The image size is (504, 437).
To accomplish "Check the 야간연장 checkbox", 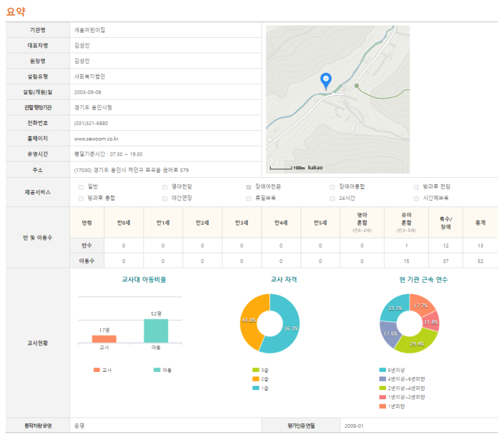I will [x=165, y=199].
